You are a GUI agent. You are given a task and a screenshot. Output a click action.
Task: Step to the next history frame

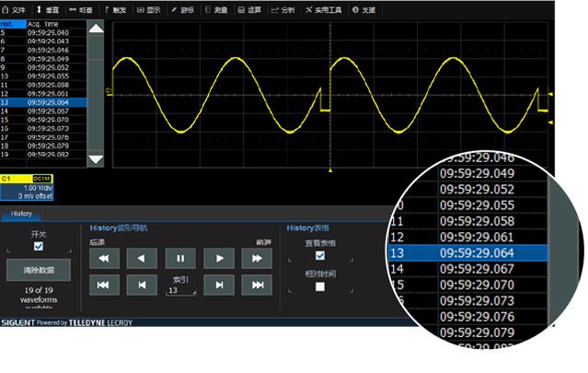218,286
